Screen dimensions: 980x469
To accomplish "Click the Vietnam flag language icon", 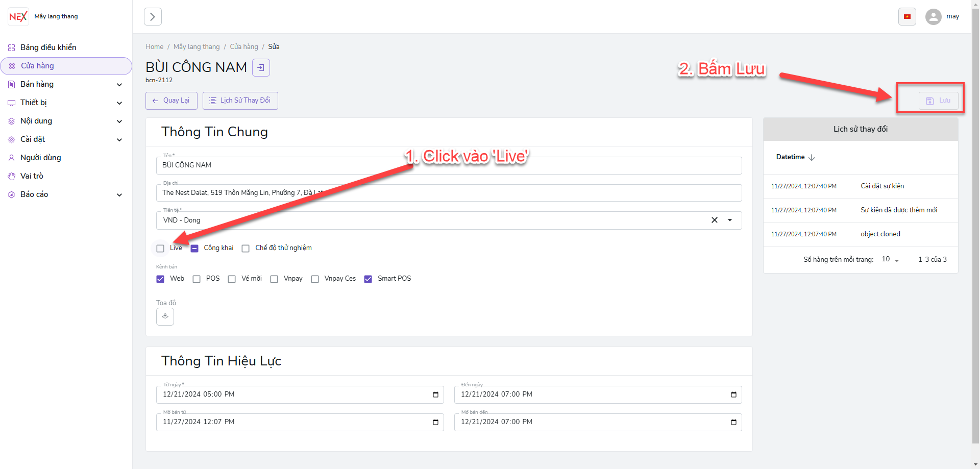I will pyautogui.click(x=907, y=17).
